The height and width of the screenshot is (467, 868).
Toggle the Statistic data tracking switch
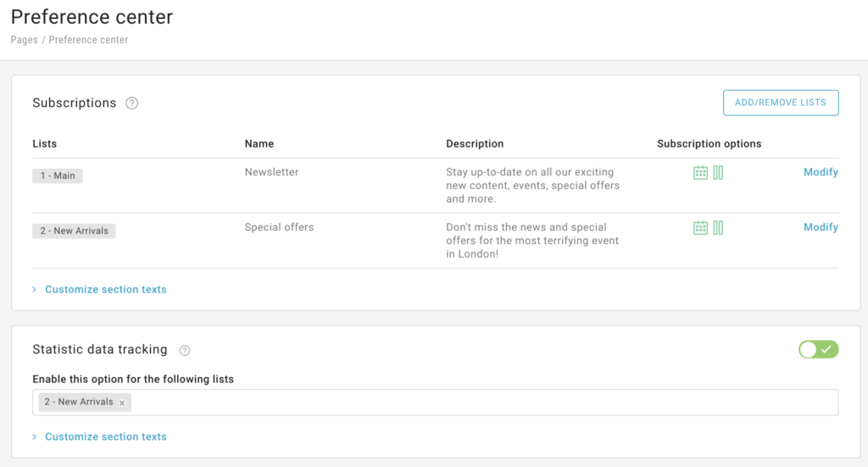point(818,349)
